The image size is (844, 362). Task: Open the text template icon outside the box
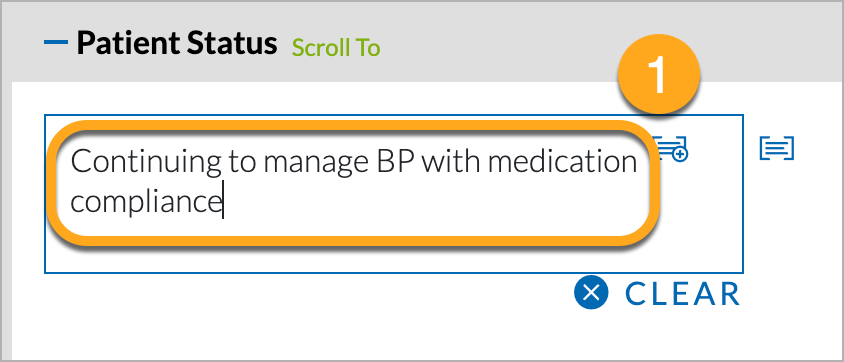click(777, 148)
